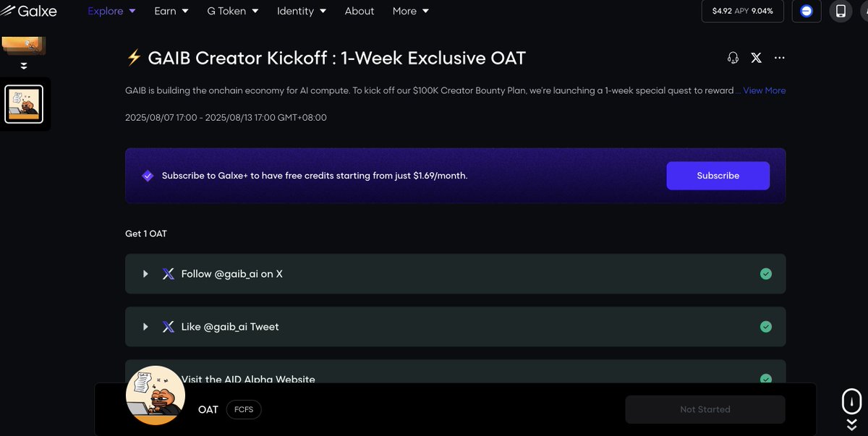Click the X logo on Follow @gaib_ai task

click(168, 274)
